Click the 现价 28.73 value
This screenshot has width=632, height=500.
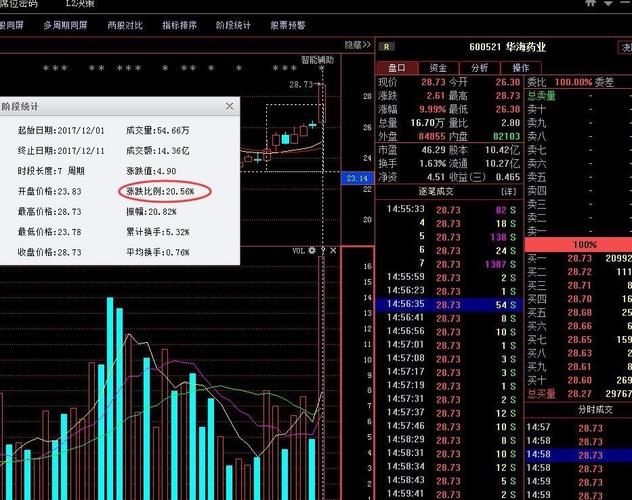pos(433,82)
